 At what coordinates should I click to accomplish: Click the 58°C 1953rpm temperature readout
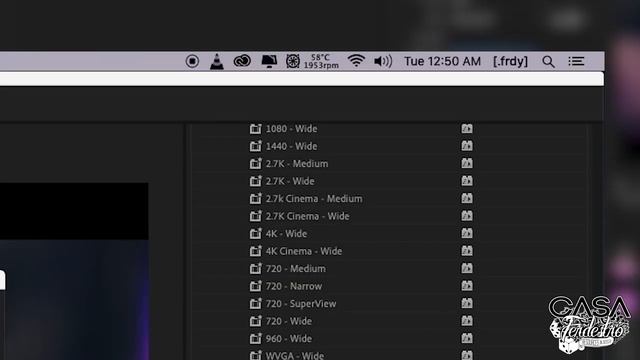(x=321, y=61)
